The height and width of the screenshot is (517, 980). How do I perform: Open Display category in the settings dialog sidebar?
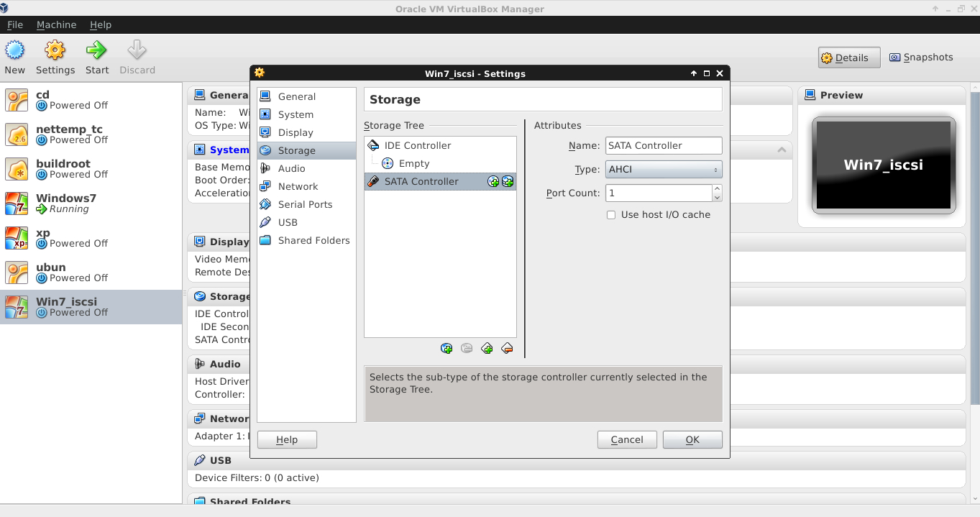pyautogui.click(x=306, y=132)
